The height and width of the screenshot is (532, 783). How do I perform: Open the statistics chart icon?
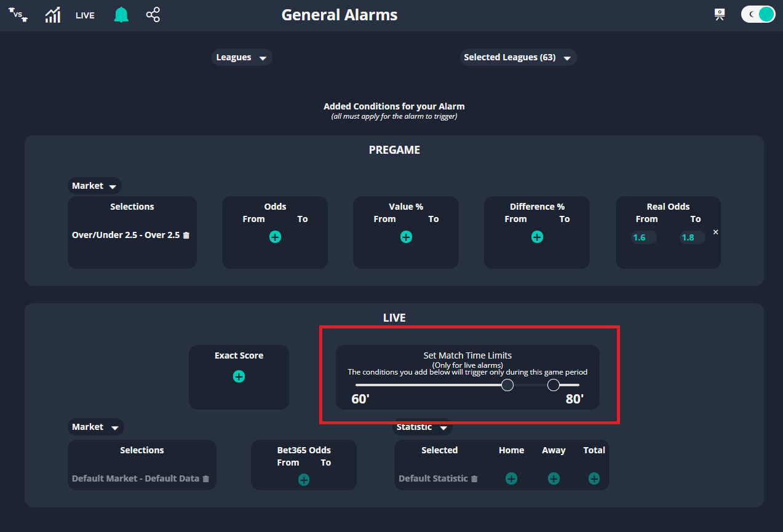click(x=52, y=15)
